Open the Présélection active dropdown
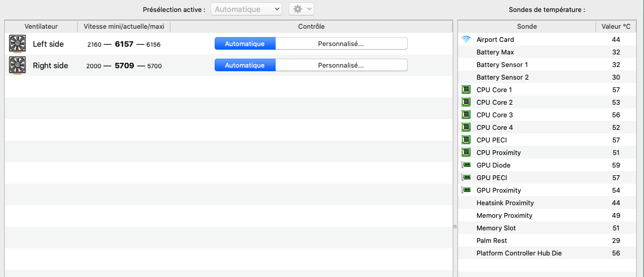Viewport: 644px width, 277px height. (246, 9)
